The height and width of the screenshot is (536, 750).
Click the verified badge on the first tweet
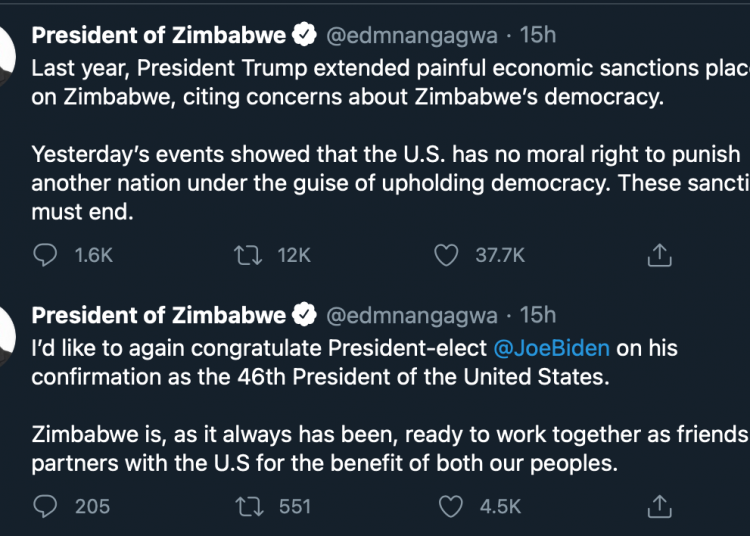pyautogui.click(x=304, y=37)
